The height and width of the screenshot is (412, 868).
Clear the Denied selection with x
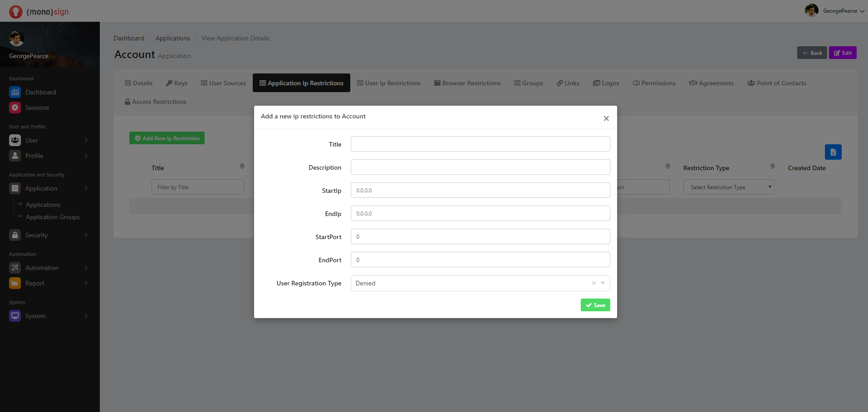pyautogui.click(x=593, y=283)
